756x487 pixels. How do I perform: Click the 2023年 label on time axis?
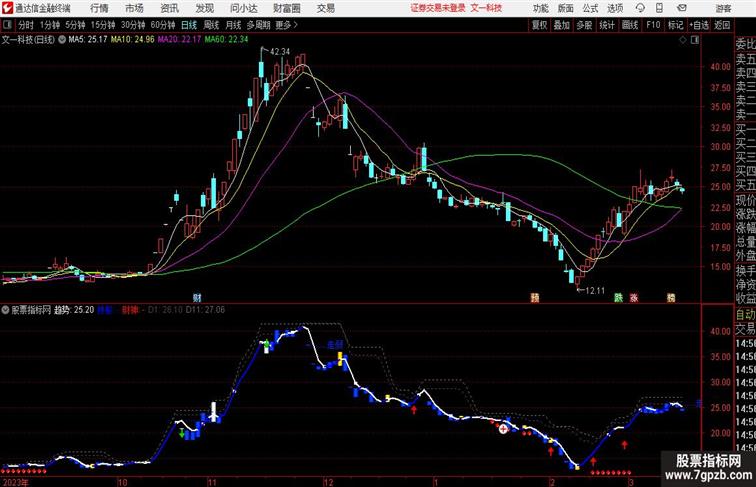[15, 482]
